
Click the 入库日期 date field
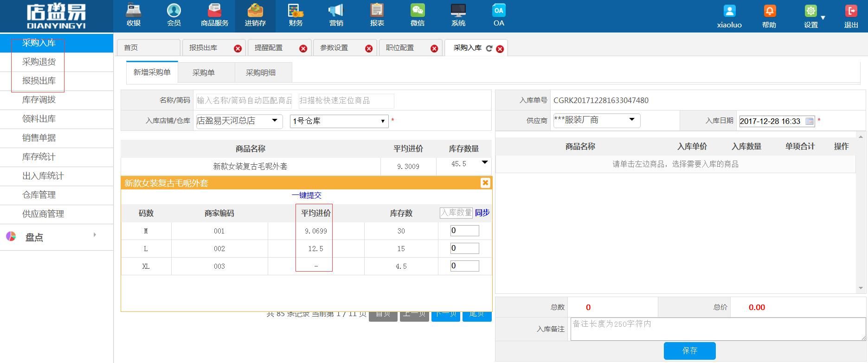(777, 121)
